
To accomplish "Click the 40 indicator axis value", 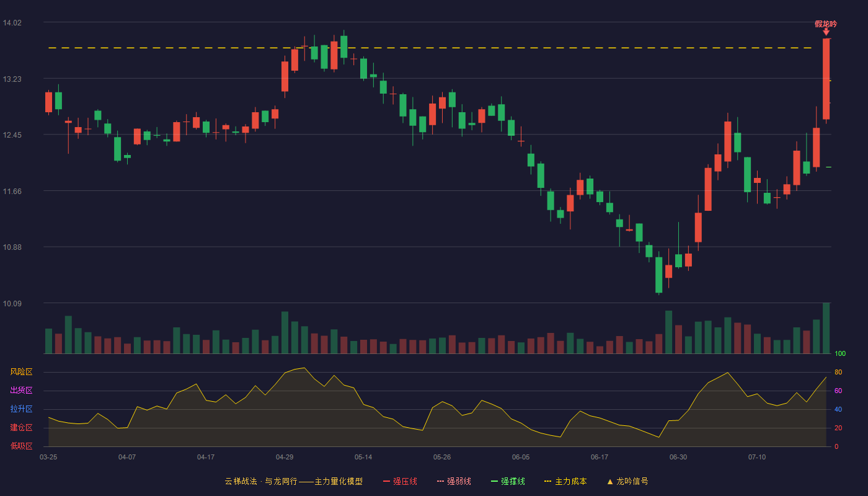I will click(x=838, y=409).
